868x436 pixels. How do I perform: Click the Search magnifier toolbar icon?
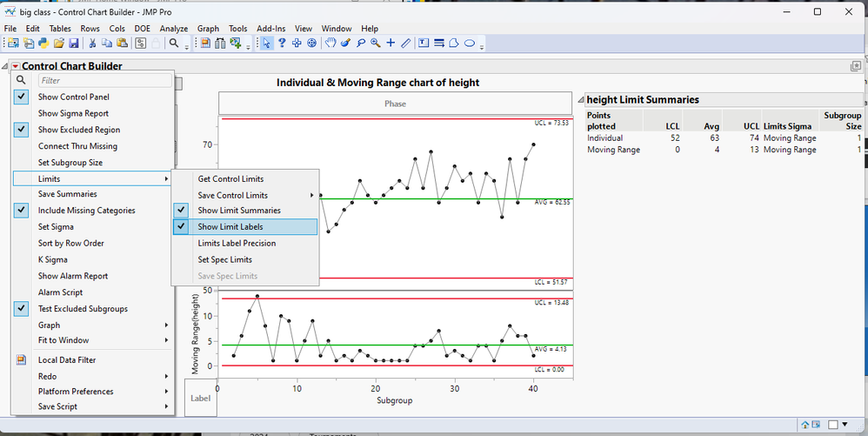[174, 44]
